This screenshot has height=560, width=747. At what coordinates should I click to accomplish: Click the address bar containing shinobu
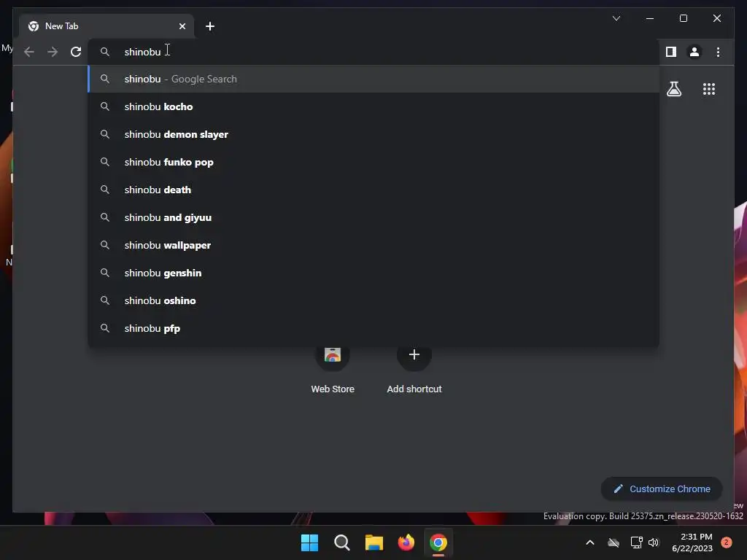373,52
